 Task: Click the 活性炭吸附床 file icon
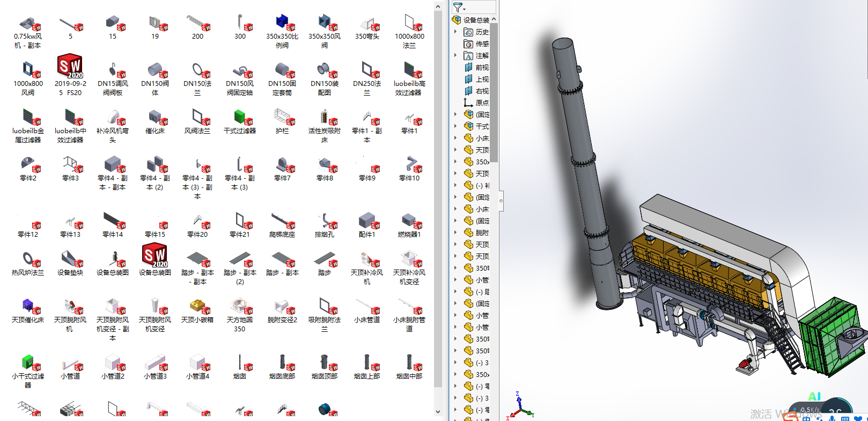pyautogui.click(x=325, y=117)
